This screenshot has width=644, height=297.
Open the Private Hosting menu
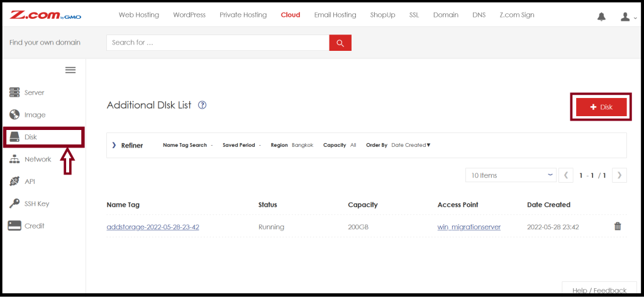243,15
